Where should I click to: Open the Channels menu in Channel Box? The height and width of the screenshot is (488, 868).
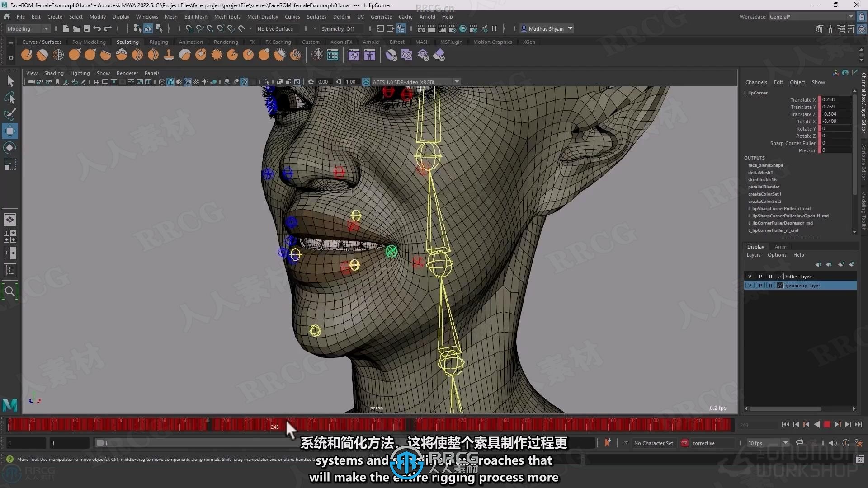click(756, 82)
